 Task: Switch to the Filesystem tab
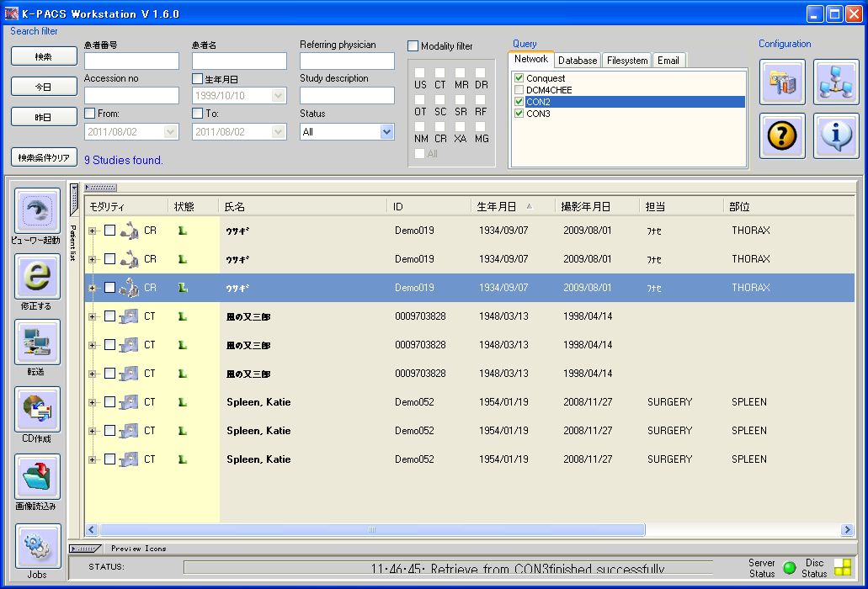(627, 61)
